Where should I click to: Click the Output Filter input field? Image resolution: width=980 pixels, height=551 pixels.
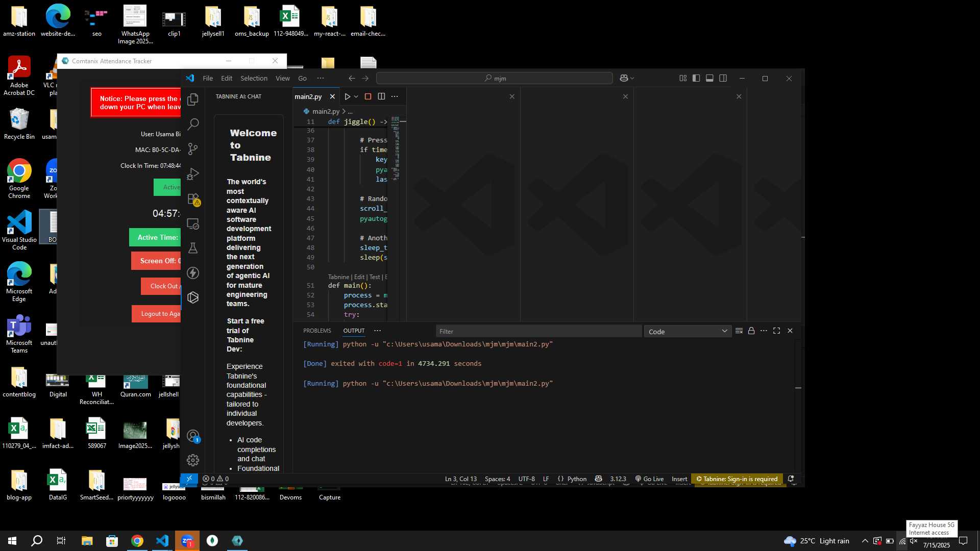point(538,331)
